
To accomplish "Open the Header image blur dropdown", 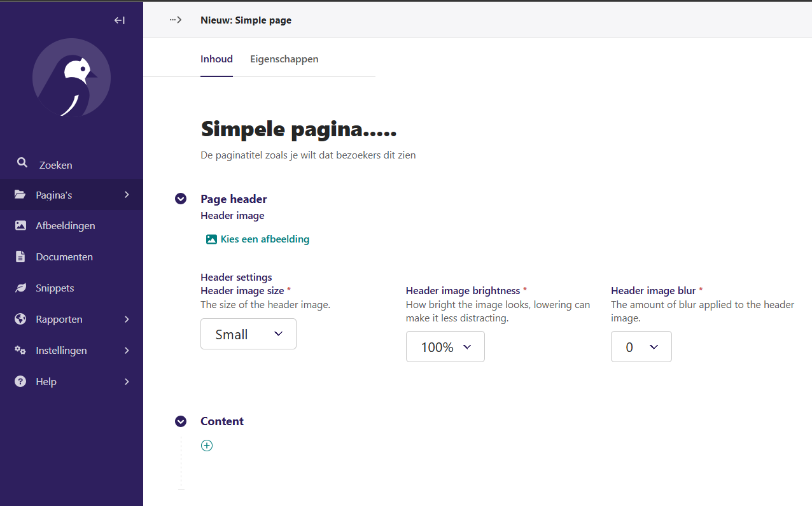I will pos(641,346).
